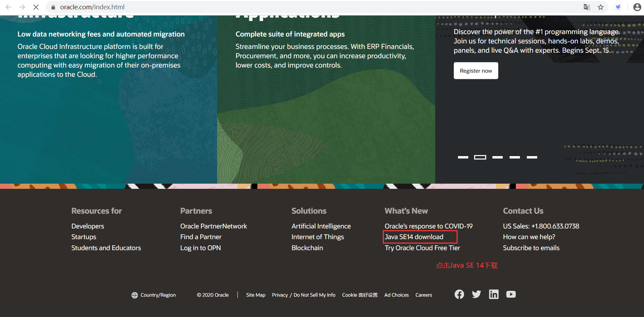
Task: Open the Developers link
Action: tap(88, 226)
